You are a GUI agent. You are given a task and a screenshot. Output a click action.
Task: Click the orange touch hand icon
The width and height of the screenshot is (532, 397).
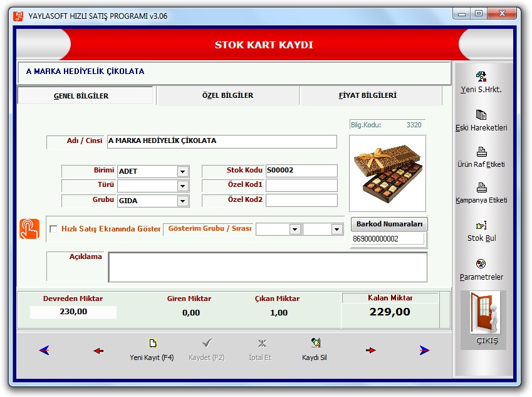tap(29, 229)
